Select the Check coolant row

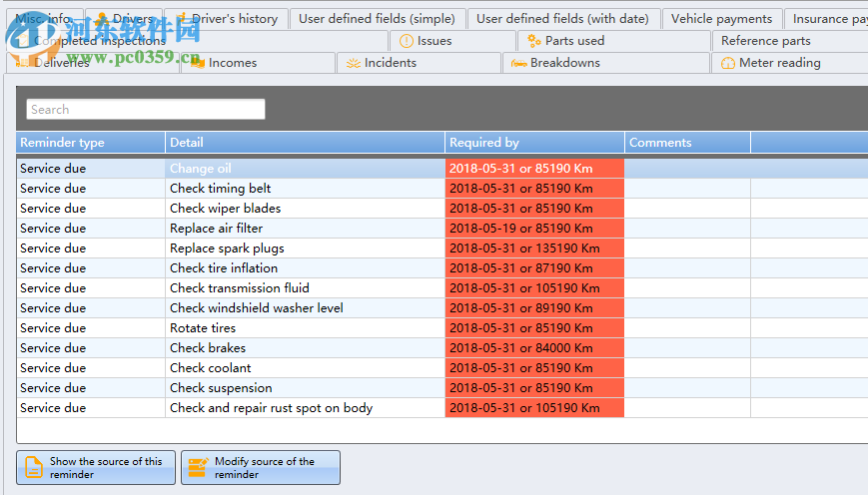pos(442,367)
